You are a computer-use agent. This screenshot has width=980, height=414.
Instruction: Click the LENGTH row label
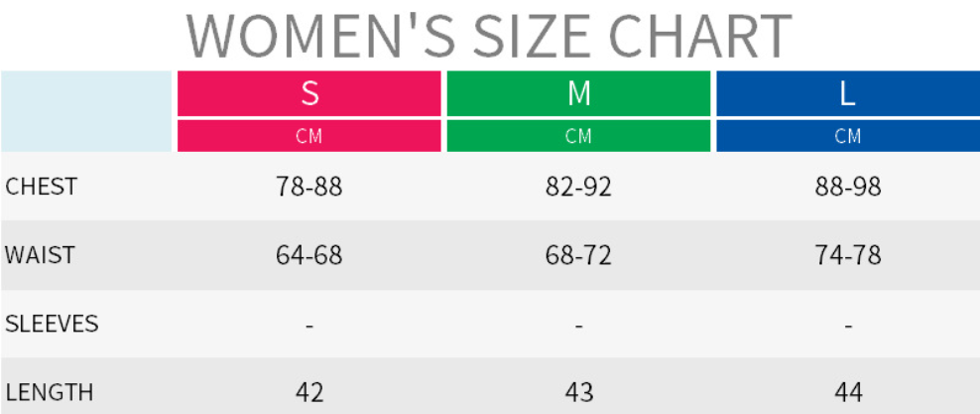pyautogui.click(x=49, y=392)
